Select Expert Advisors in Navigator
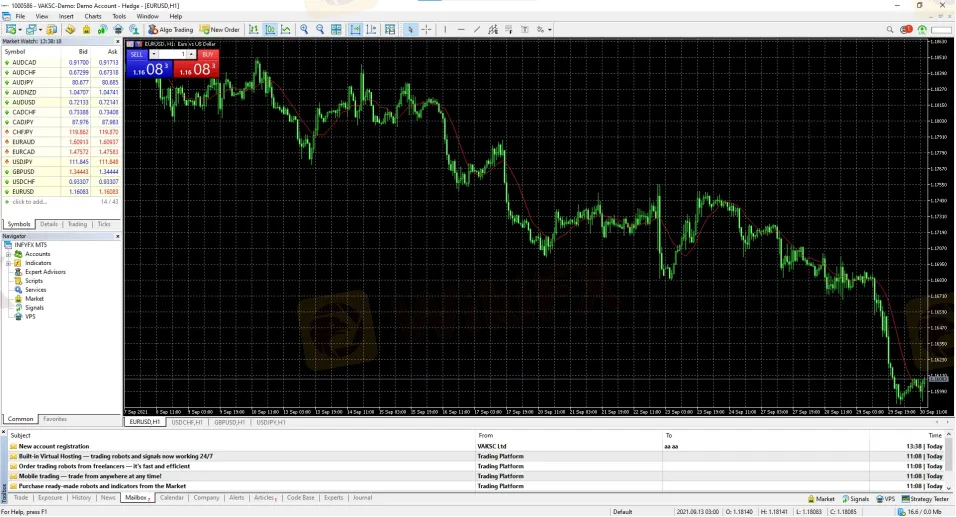This screenshot has width=956, height=517. (45, 272)
